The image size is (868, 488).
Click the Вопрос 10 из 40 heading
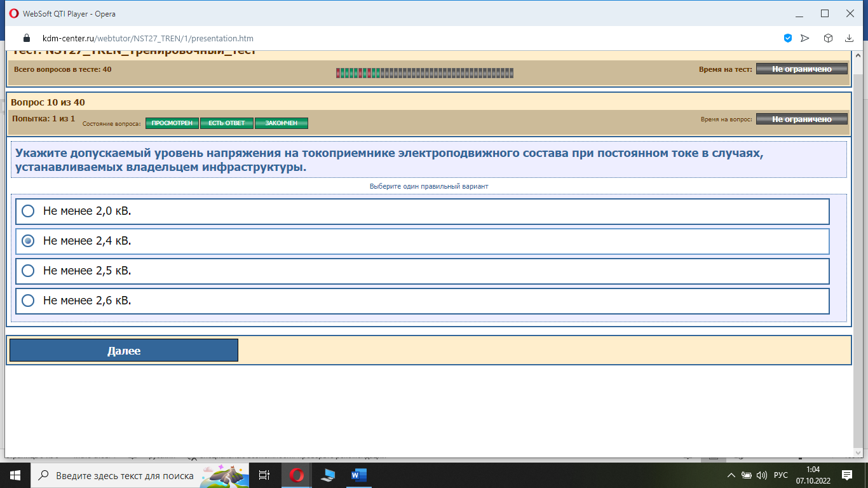[48, 102]
